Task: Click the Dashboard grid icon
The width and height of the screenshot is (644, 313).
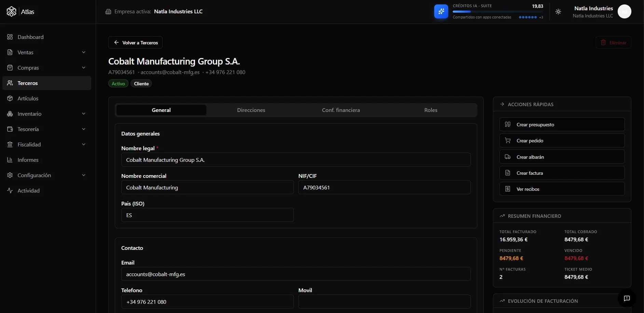Action: coord(10,37)
